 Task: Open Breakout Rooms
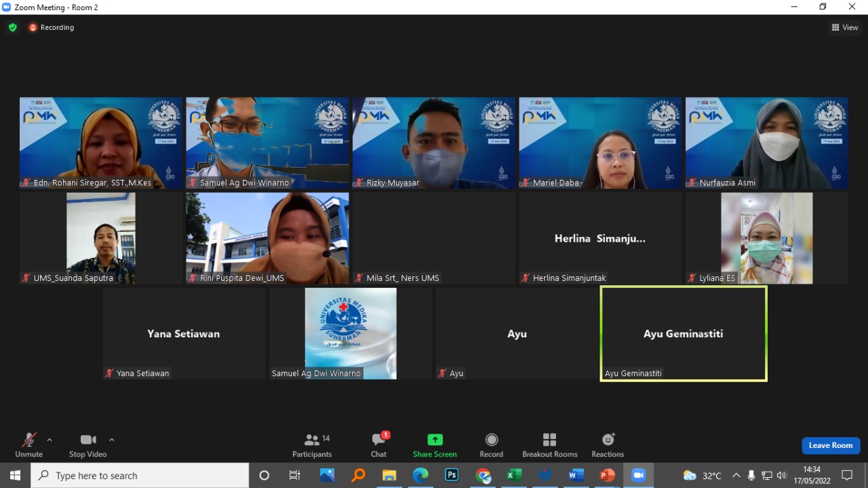pyautogui.click(x=549, y=445)
